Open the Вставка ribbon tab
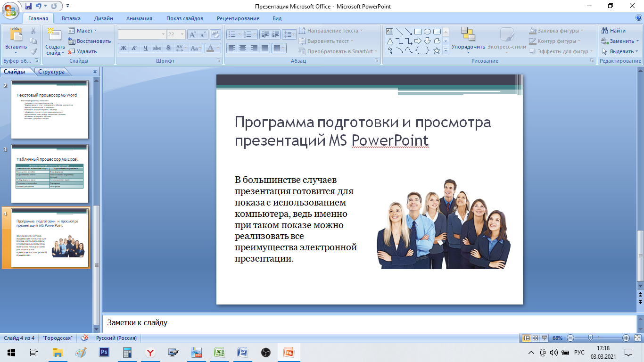Viewport: 644px width, 362px height. tap(71, 18)
